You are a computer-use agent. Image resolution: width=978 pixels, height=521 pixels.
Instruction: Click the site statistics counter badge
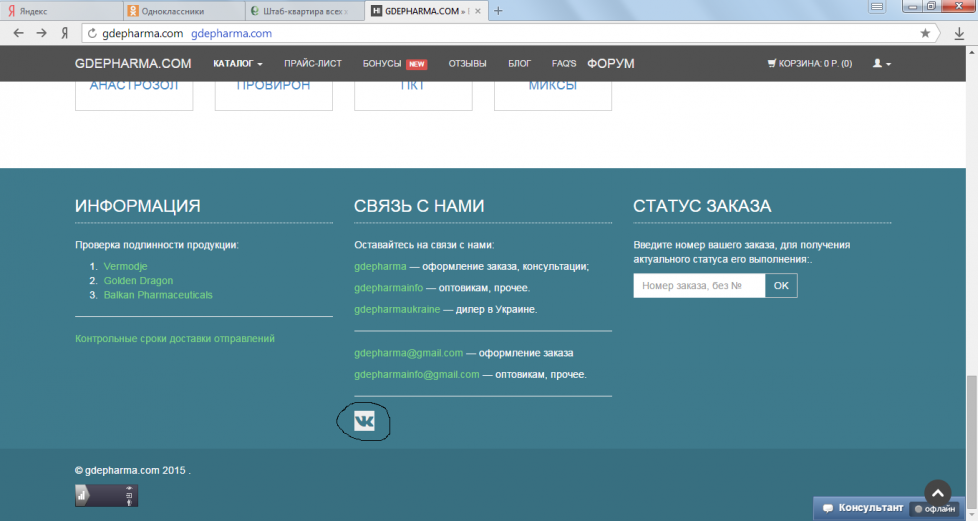106,495
